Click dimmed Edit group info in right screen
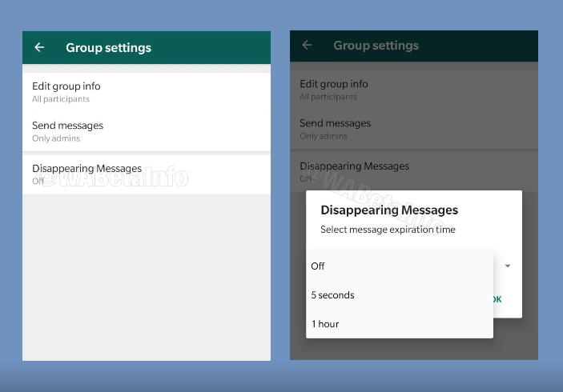This screenshot has width=563, height=392. (413, 90)
